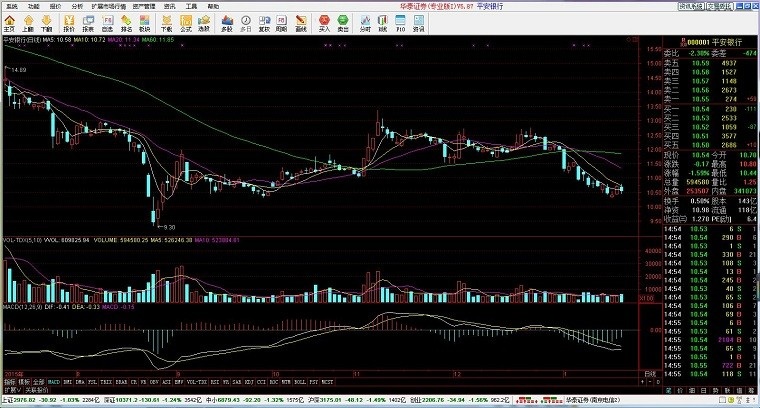760x408 pixels.
Task: Select the 画线 drawing line tool
Action: coord(301,23)
